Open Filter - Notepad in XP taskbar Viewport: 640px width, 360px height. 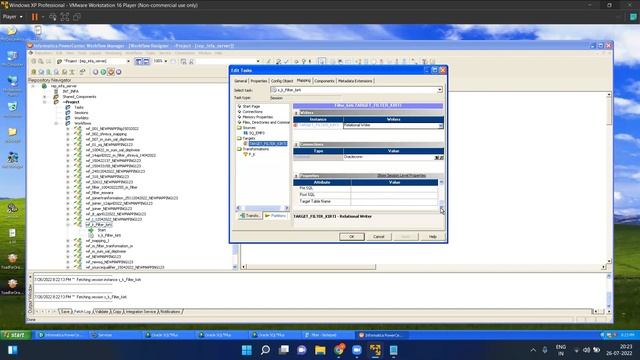[324, 335]
